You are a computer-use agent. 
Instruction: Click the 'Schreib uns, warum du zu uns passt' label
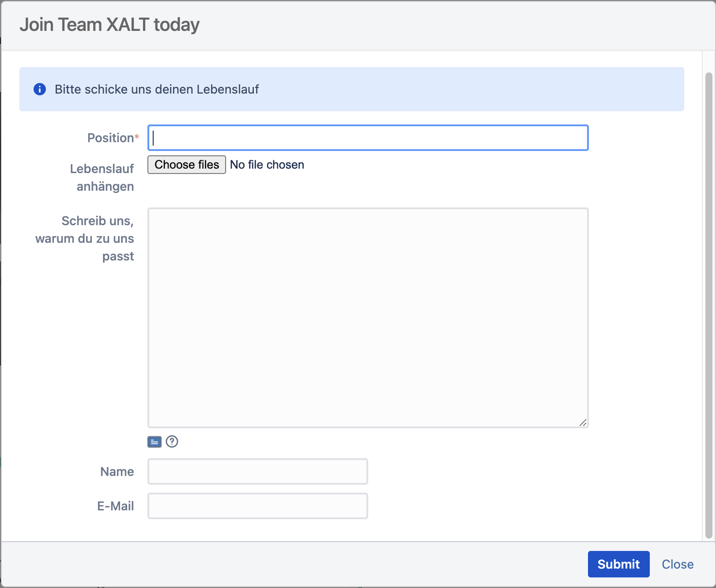tap(85, 239)
